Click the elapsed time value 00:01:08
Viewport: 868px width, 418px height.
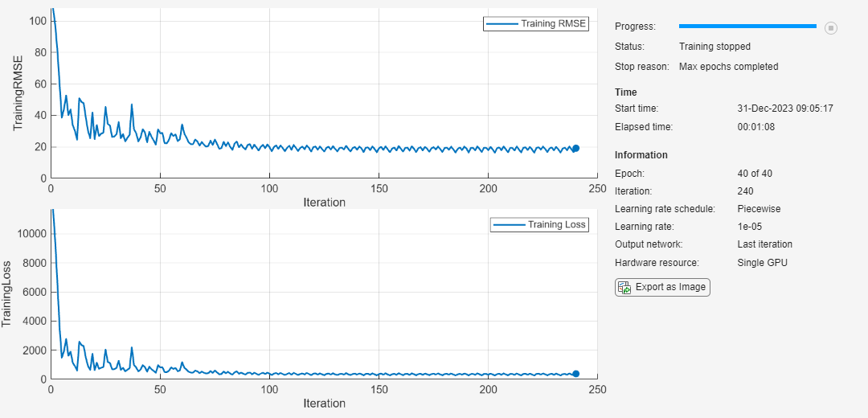[x=755, y=127]
